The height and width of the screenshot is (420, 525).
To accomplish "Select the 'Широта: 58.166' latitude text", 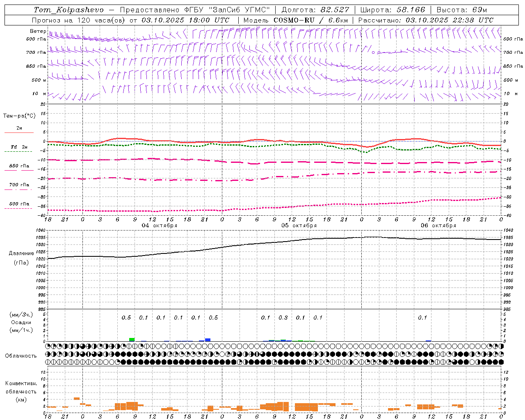I will click(393, 10).
